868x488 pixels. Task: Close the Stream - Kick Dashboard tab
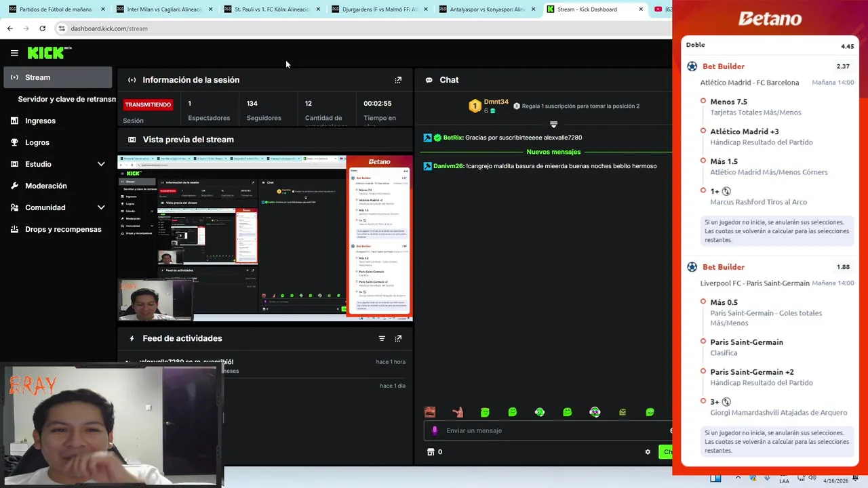coord(641,9)
